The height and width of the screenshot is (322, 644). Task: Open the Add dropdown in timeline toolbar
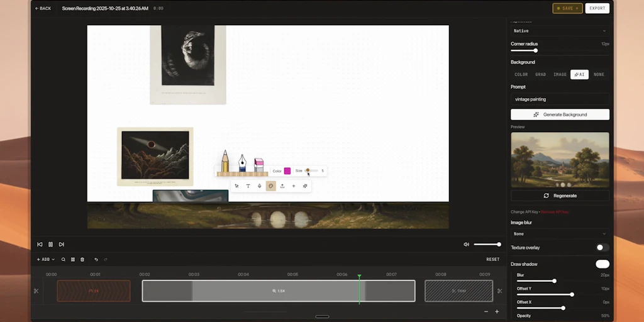[x=45, y=259]
